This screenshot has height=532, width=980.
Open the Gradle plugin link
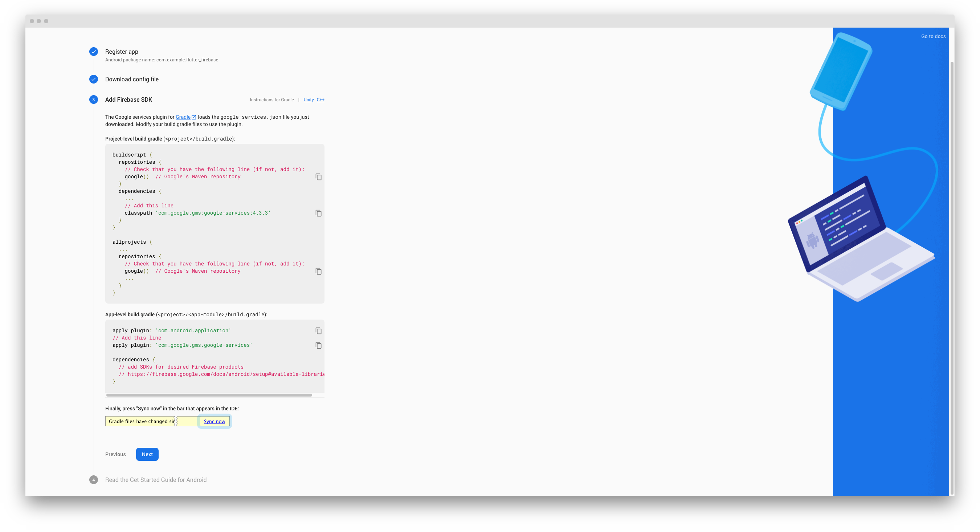(x=183, y=117)
